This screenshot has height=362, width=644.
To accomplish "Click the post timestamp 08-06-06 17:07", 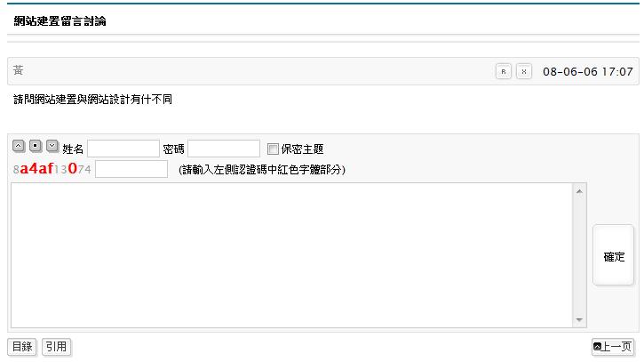I will [587, 72].
